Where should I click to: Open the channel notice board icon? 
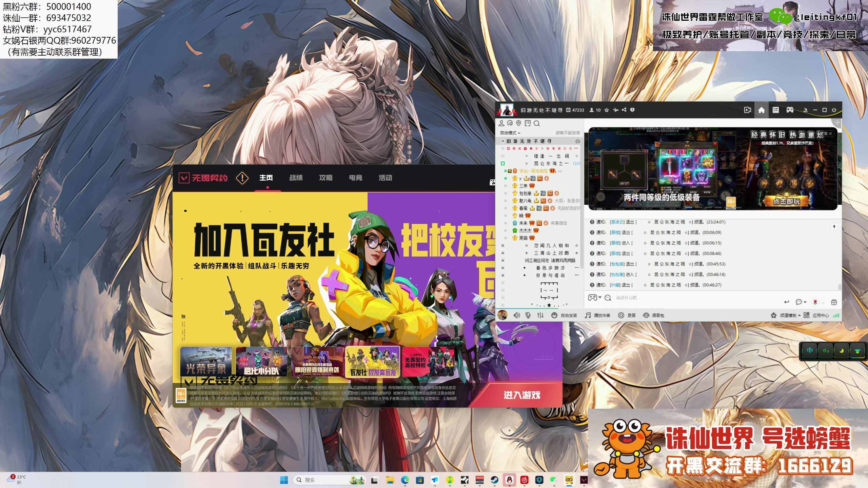pyautogui.click(x=528, y=123)
